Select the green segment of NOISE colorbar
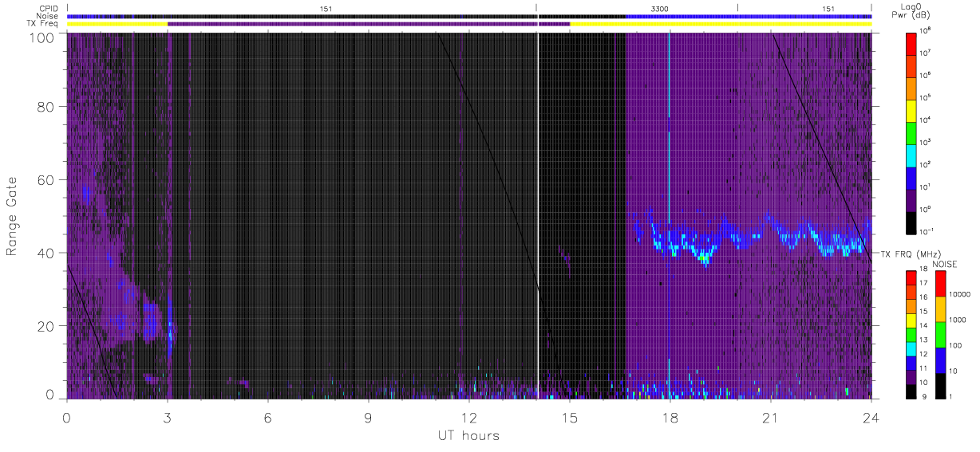980x452 pixels. (941, 334)
